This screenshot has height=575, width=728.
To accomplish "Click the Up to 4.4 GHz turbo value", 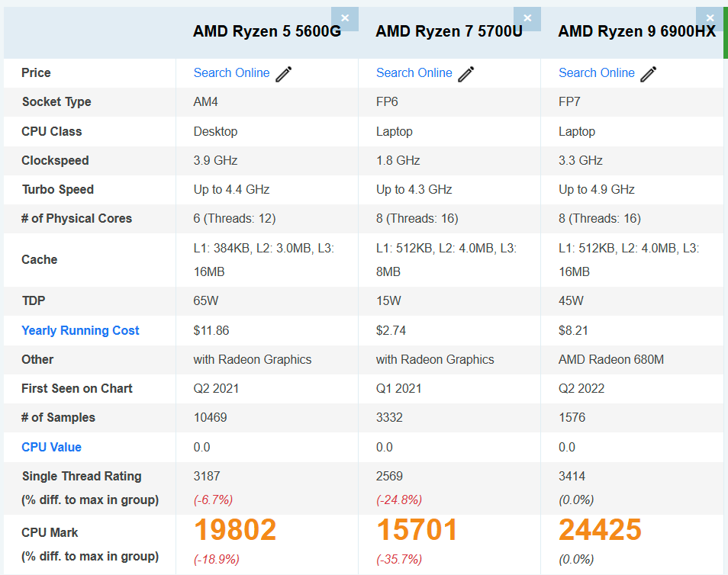I will (231, 189).
